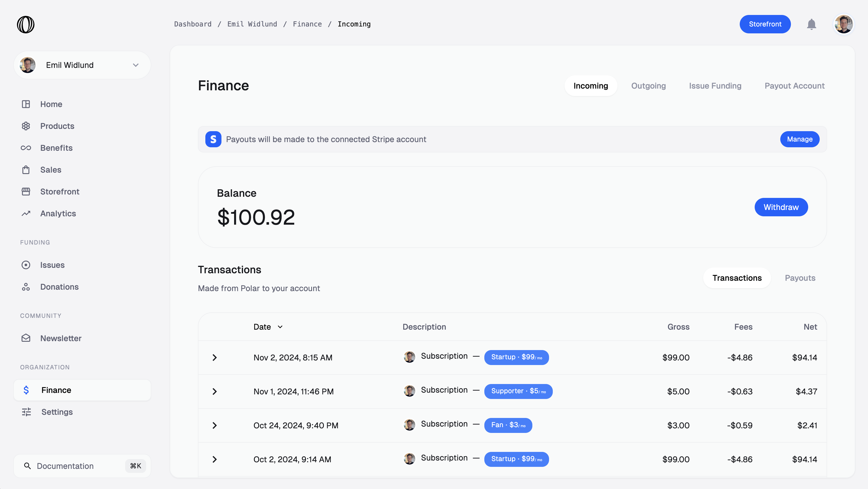Open the Newsletter envelope icon
The height and width of the screenshot is (489, 868).
point(26,338)
